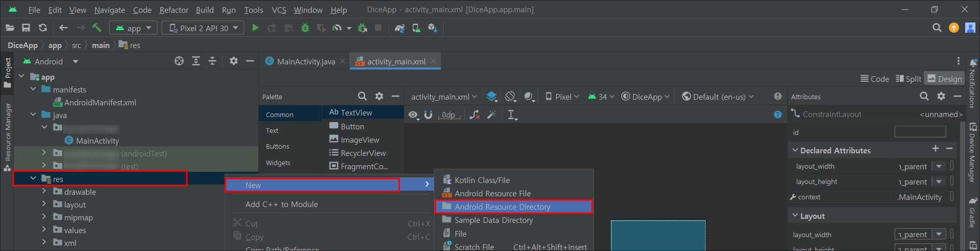
Task: Click the Select Design Surface layers icon
Action: click(492, 96)
